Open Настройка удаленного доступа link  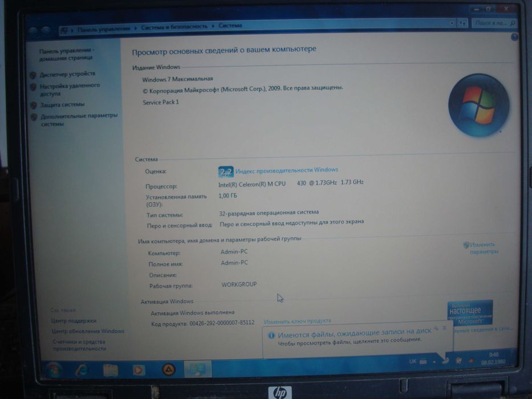click(70, 89)
